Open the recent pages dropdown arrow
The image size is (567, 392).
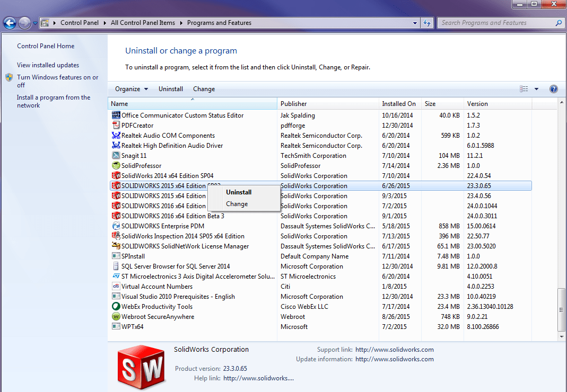pos(35,23)
